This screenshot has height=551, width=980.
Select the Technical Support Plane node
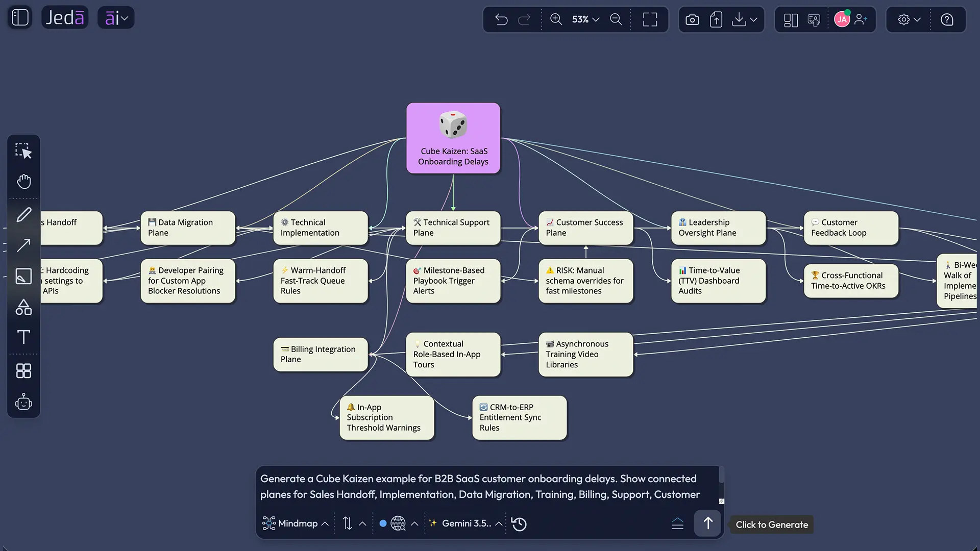pos(453,228)
